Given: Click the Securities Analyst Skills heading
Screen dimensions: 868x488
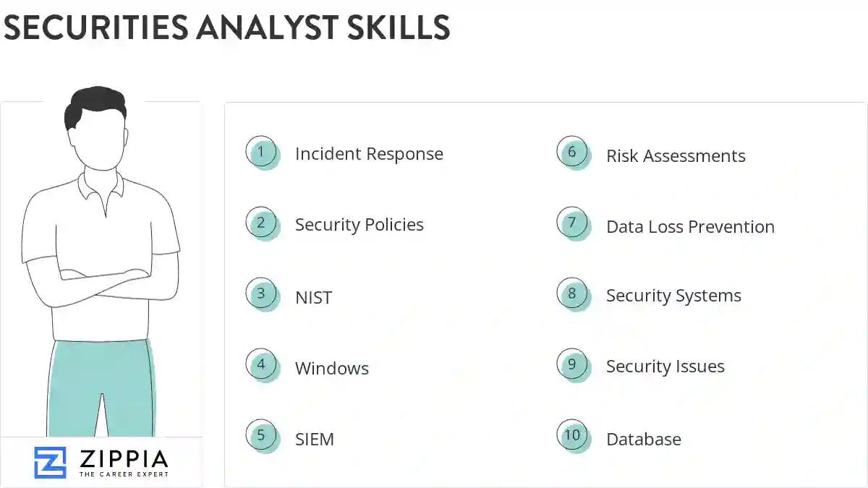Looking at the screenshot, I should 226,27.
